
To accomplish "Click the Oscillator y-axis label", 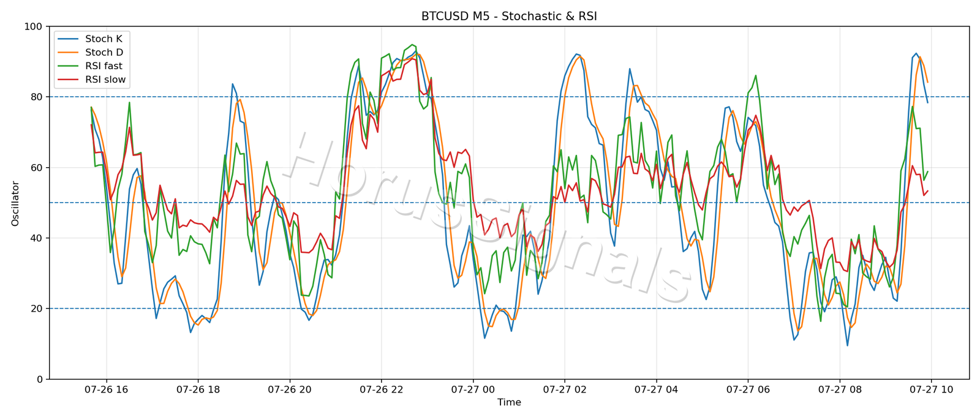I will (x=15, y=203).
